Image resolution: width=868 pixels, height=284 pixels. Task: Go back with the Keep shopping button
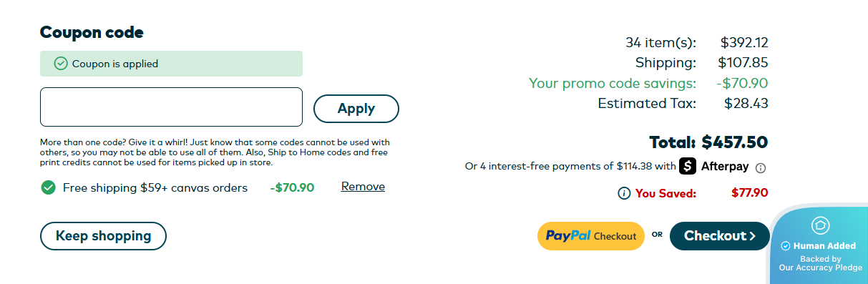(x=103, y=236)
